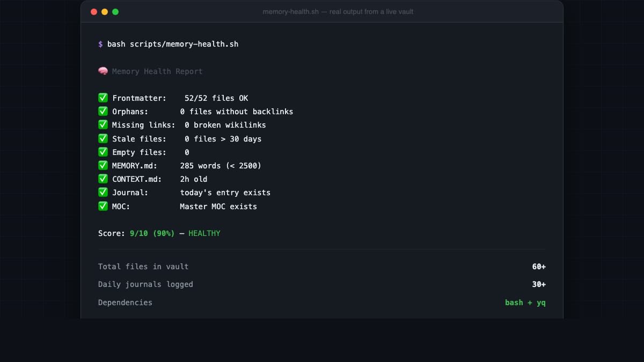
Task: Click on 0 broken wikilinks
Action: [x=225, y=125]
